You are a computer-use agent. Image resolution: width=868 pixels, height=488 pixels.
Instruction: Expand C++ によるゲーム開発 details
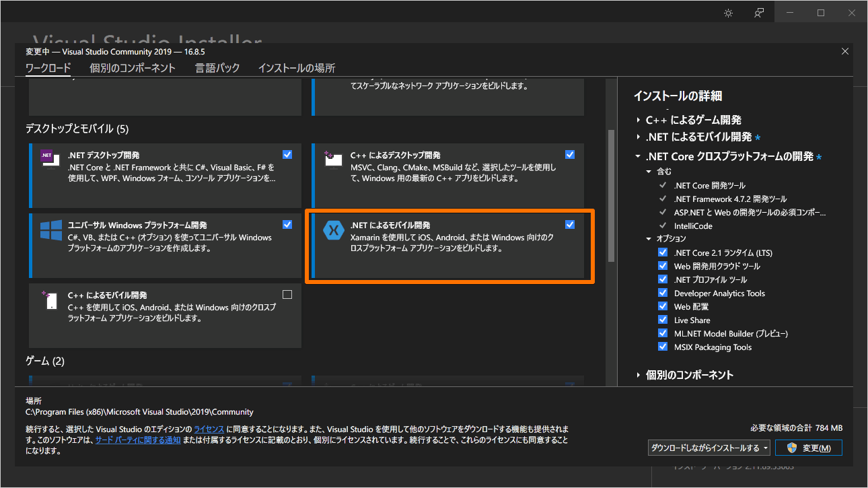(639, 120)
